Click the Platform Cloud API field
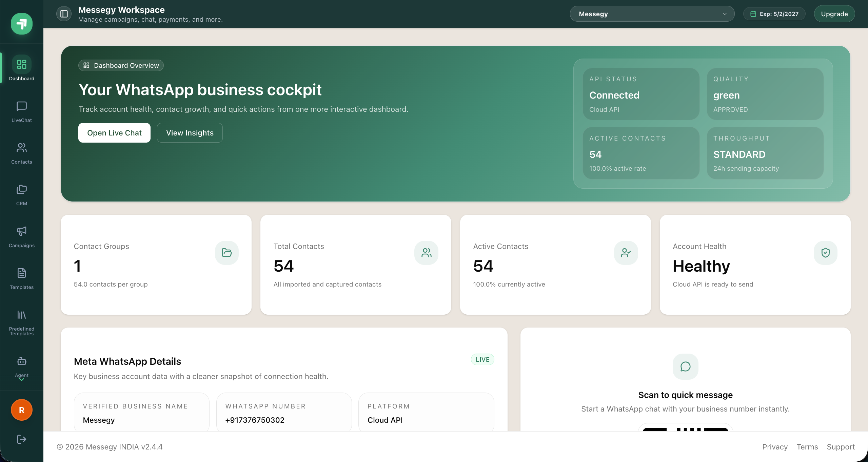 pyautogui.click(x=426, y=413)
